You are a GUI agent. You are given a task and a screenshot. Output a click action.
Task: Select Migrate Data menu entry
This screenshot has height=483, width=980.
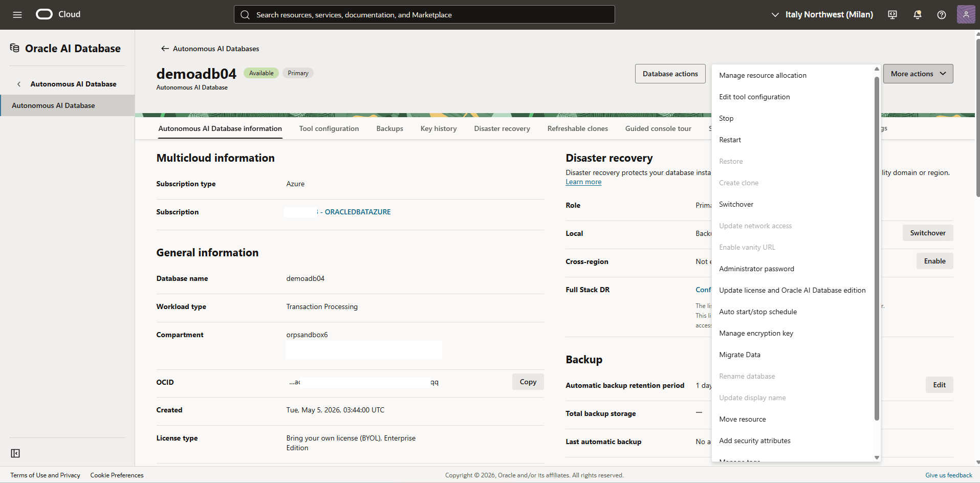(x=739, y=355)
